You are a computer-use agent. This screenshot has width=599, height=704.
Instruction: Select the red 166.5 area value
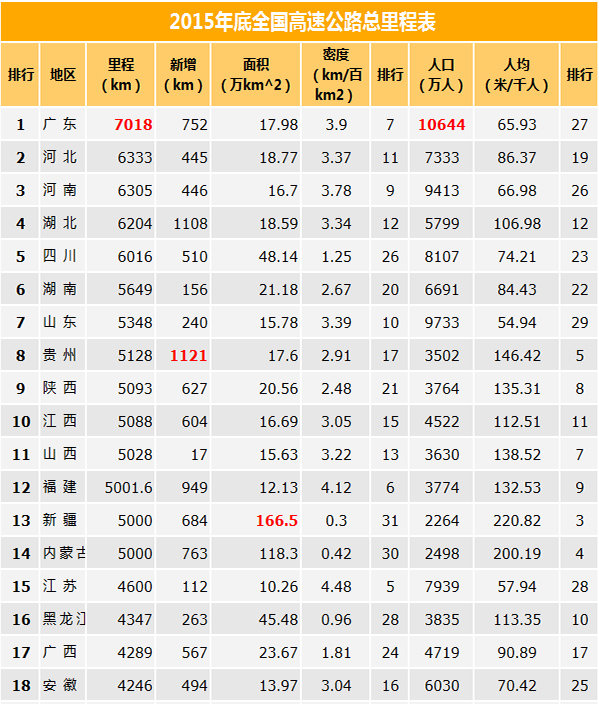pos(277,520)
